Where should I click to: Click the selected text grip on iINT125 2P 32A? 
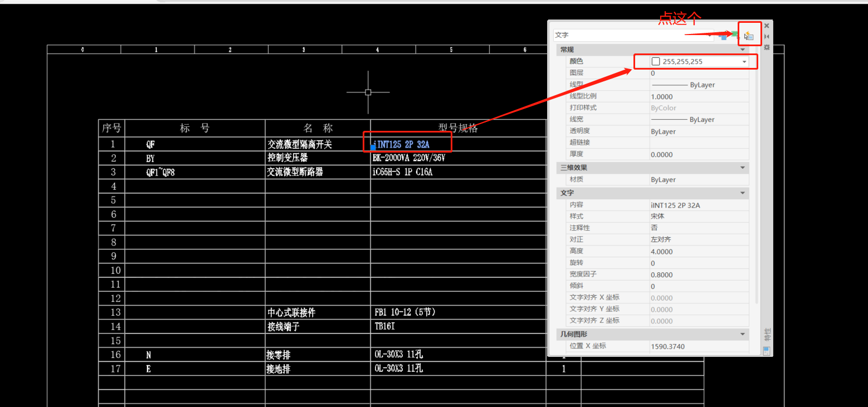(373, 148)
